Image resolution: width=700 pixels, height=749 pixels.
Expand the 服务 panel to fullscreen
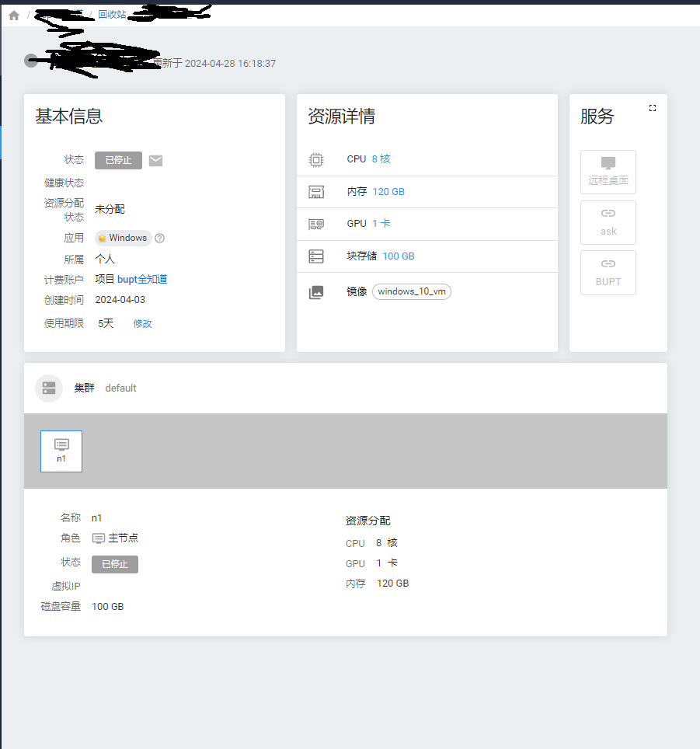click(x=653, y=108)
